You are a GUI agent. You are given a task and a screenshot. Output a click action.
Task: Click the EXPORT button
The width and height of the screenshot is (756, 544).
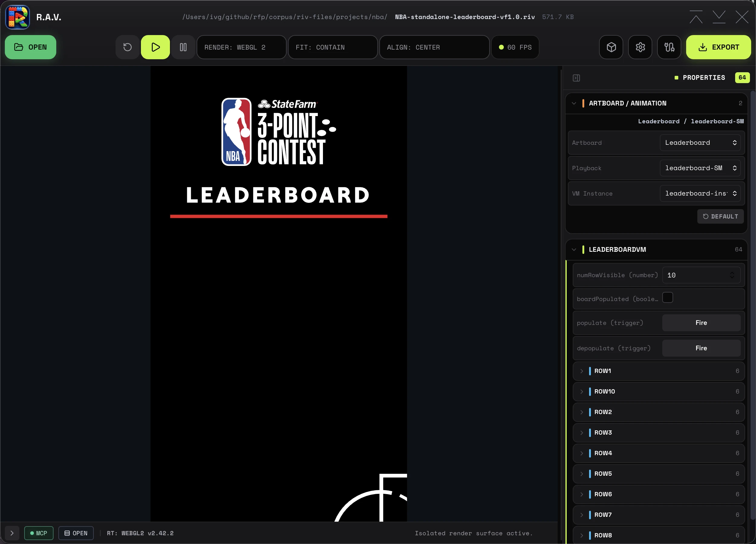click(718, 47)
